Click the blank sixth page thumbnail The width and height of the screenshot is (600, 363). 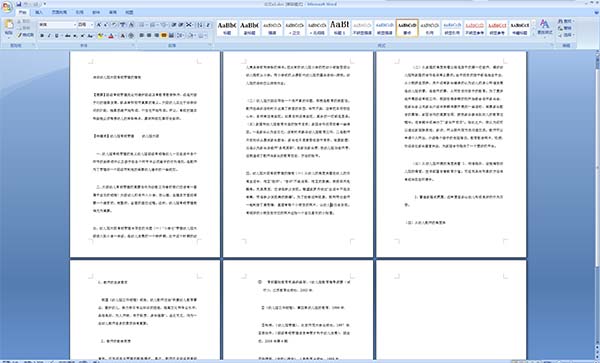[x=451, y=311]
